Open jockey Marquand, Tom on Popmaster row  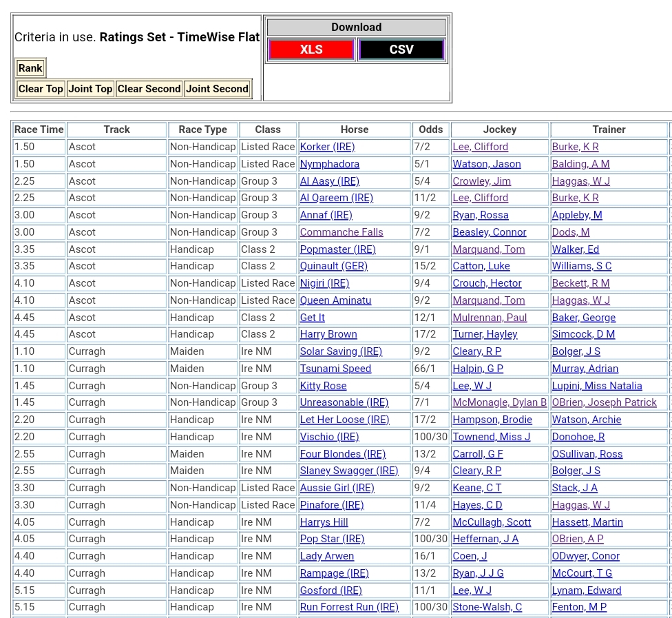(x=488, y=249)
